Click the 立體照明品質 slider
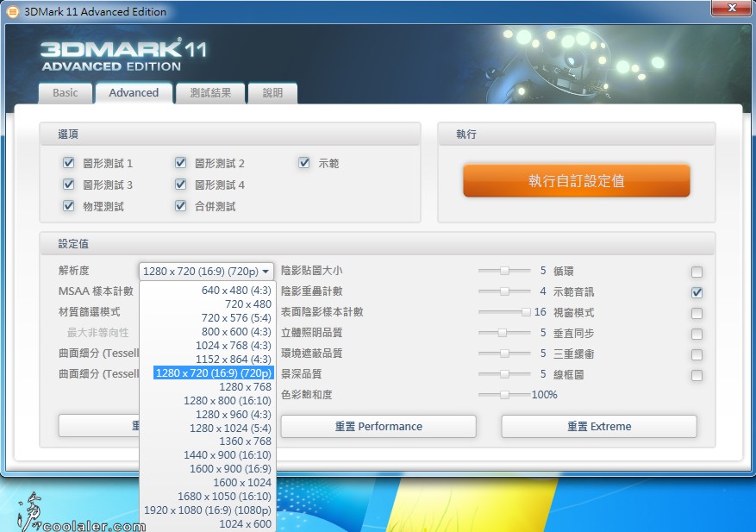This screenshot has height=532, width=756. click(504, 333)
